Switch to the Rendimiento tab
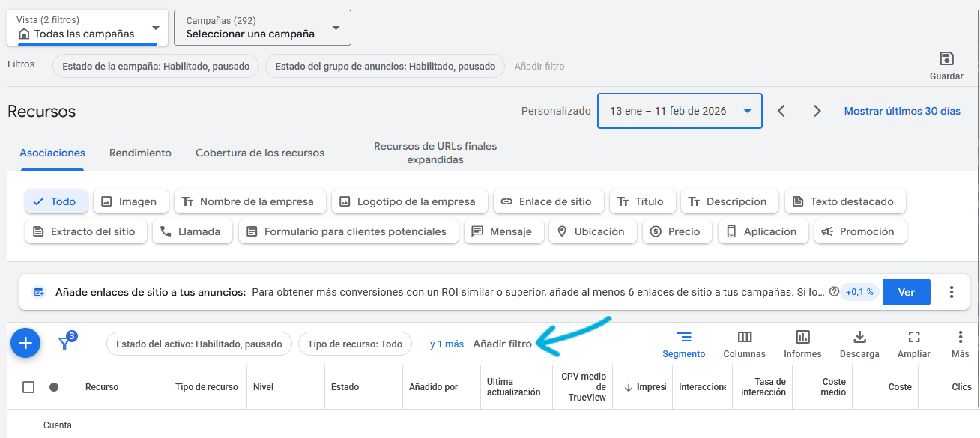The image size is (980, 438). tap(140, 153)
